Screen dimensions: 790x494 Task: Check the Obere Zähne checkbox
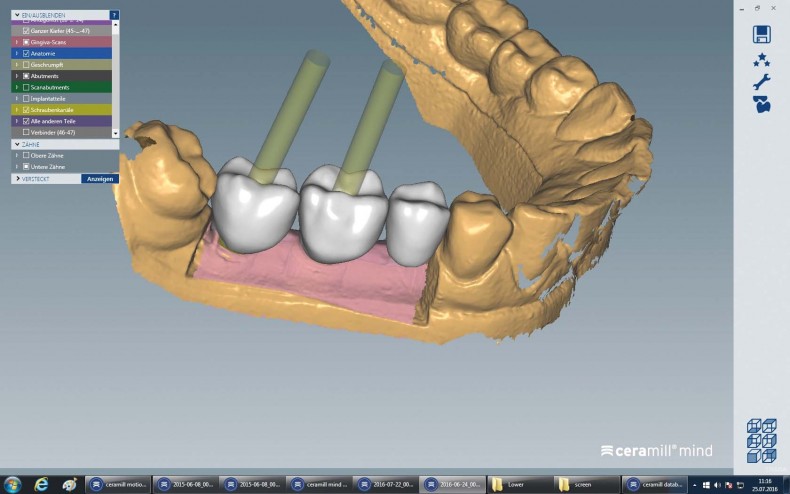tap(26, 155)
